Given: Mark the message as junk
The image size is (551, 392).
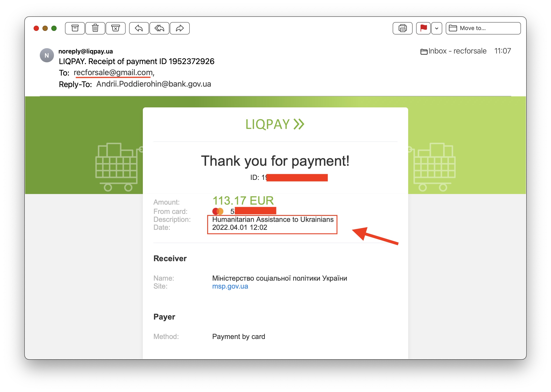Looking at the screenshot, I should [x=115, y=28].
